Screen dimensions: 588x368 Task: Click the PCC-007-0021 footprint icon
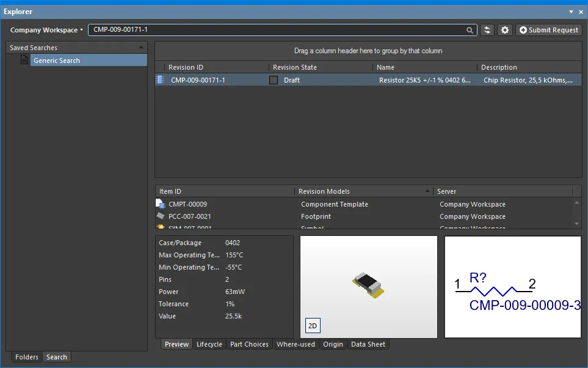tap(161, 216)
